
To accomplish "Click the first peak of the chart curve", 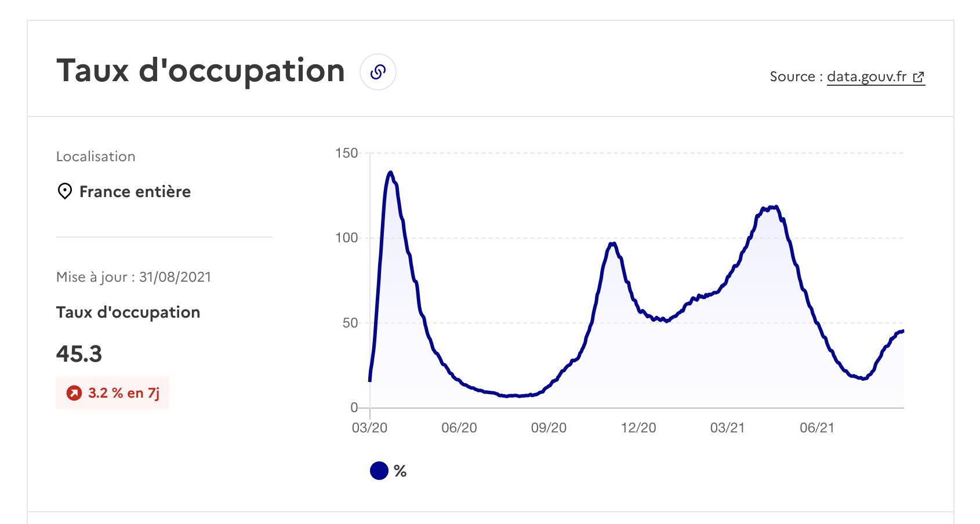I will click(x=390, y=172).
